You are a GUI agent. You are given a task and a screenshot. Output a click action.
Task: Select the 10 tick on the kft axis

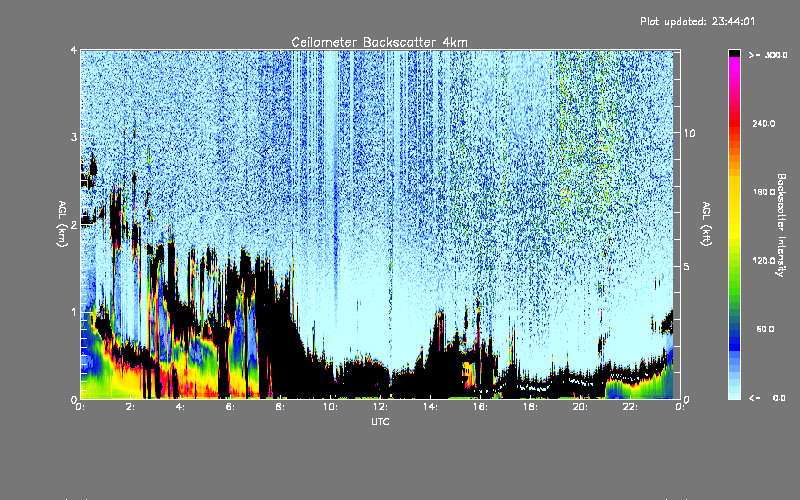coord(689,133)
